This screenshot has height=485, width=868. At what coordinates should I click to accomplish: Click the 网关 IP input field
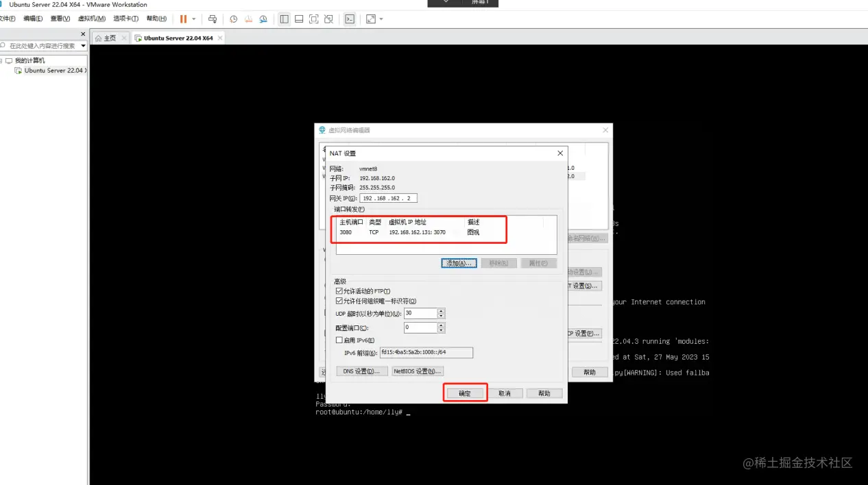(387, 197)
